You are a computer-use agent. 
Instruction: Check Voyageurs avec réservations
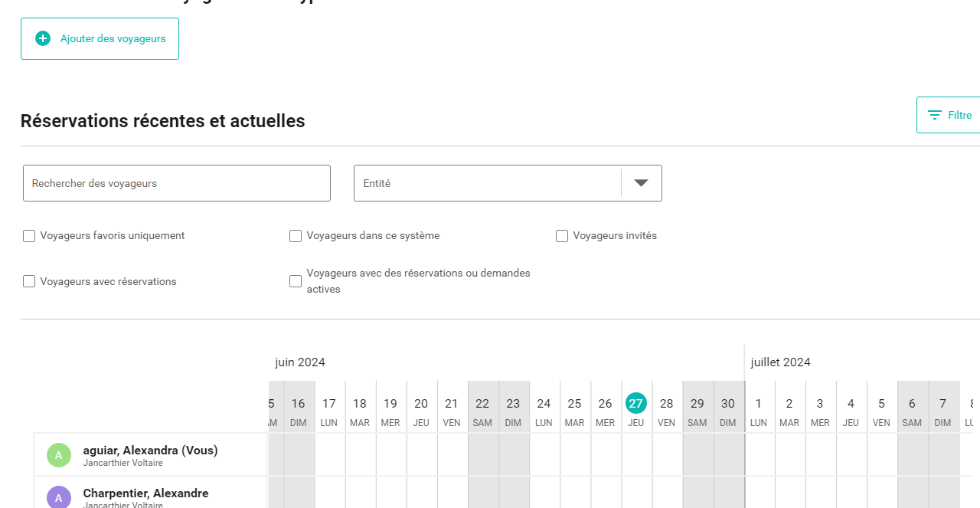pos(29,281)
